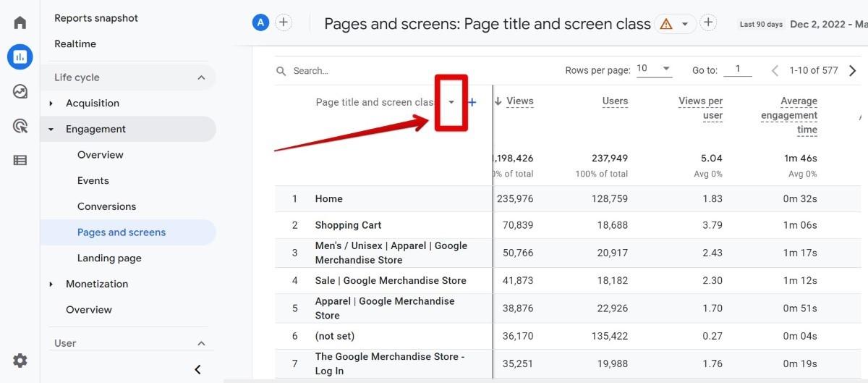
Task: Click (not set) views per user 0.27
Action: (712, 337)
